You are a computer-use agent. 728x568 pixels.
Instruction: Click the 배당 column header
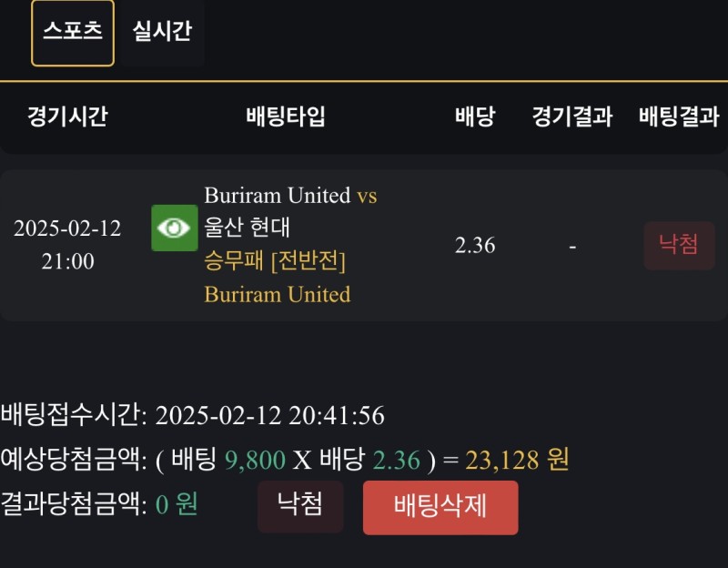475,117
